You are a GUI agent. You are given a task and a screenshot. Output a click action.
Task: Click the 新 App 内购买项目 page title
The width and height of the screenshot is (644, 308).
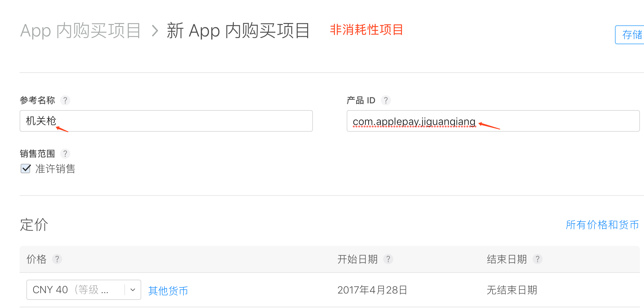[238, 31]
